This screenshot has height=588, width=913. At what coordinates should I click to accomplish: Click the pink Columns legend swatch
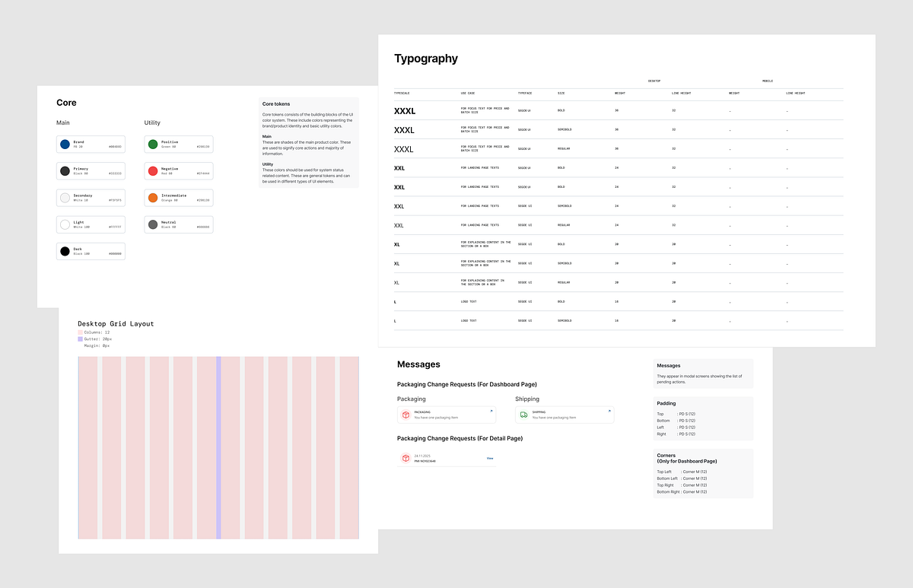80,332
